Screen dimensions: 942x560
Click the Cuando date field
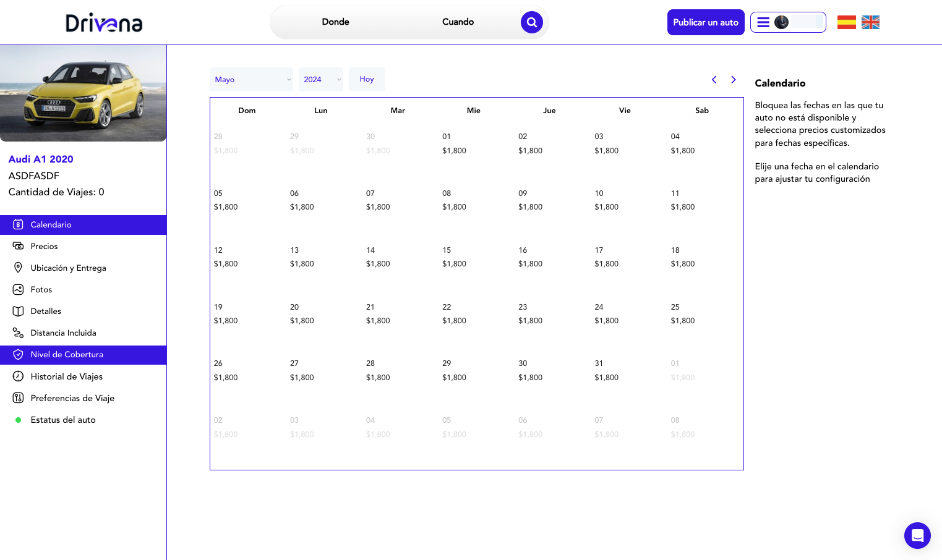click(x=458, y=22)
